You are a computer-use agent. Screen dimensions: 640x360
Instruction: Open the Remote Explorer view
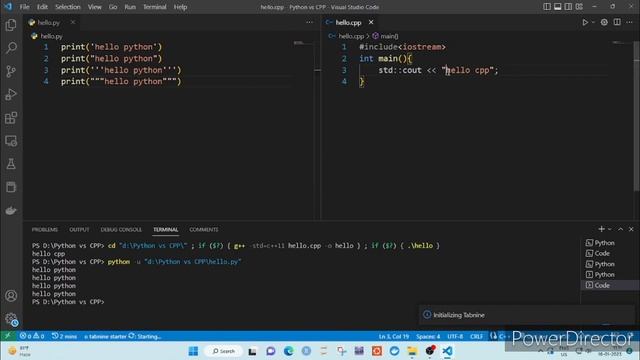pos(11,141)
